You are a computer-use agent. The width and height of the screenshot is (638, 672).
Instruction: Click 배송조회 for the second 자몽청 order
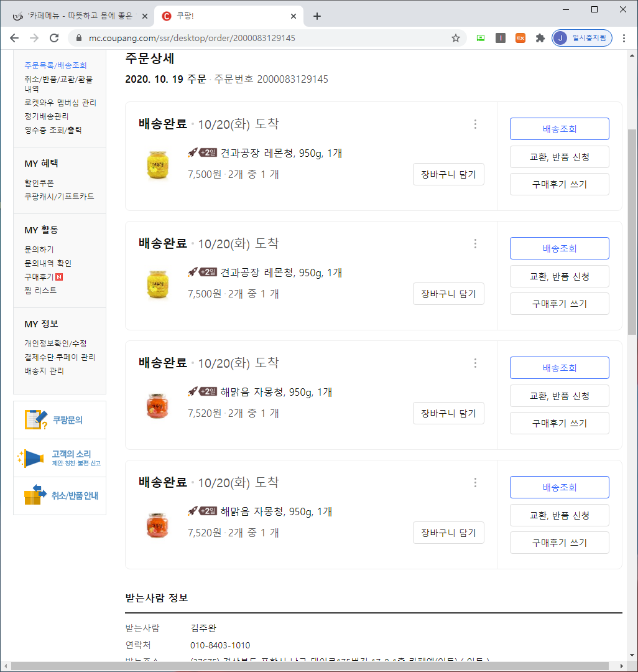coord(559,487)
